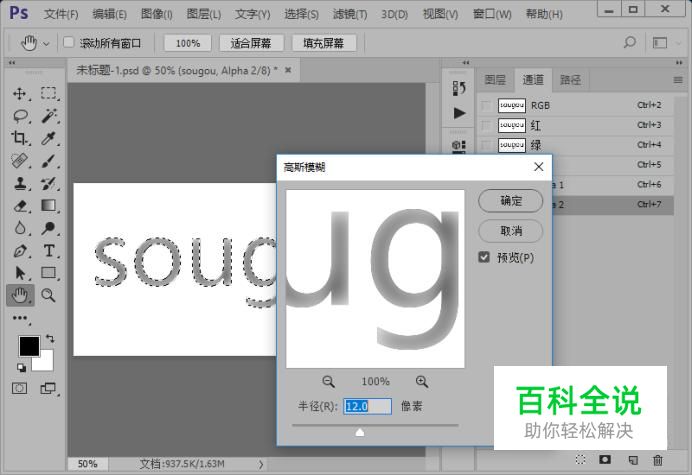Select the Rectangular Marquee tool
Screen dimensions: 692x475
point(49,94)
